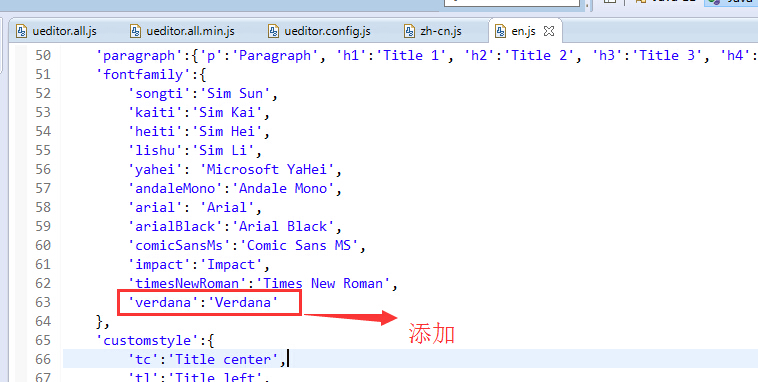Close the en.js tab
This screenshot has height=382, width=758.
549,31
